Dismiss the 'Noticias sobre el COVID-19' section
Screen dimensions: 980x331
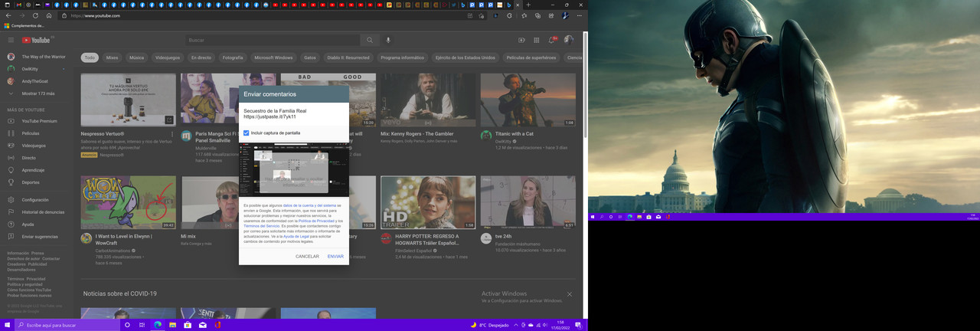click(569, 294)
